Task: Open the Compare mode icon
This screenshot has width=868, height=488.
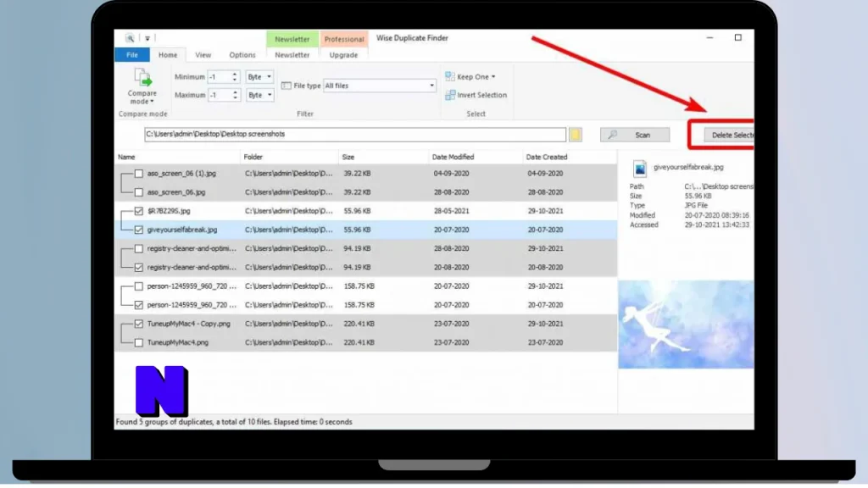Action: 142,78
